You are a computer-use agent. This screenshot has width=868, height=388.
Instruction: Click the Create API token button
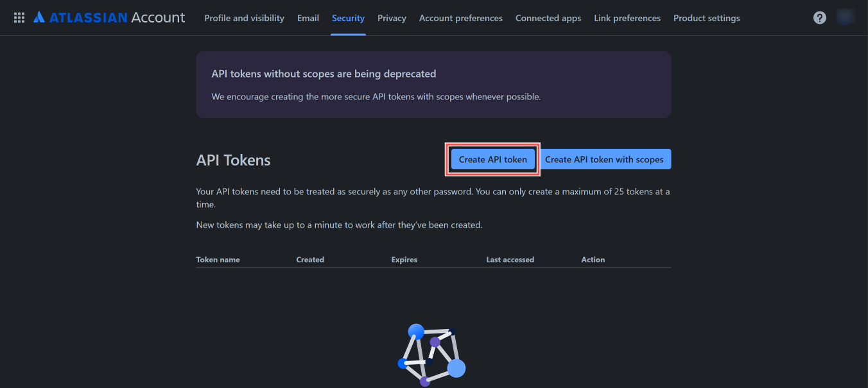pyautogui.click(x=492, y=159)
